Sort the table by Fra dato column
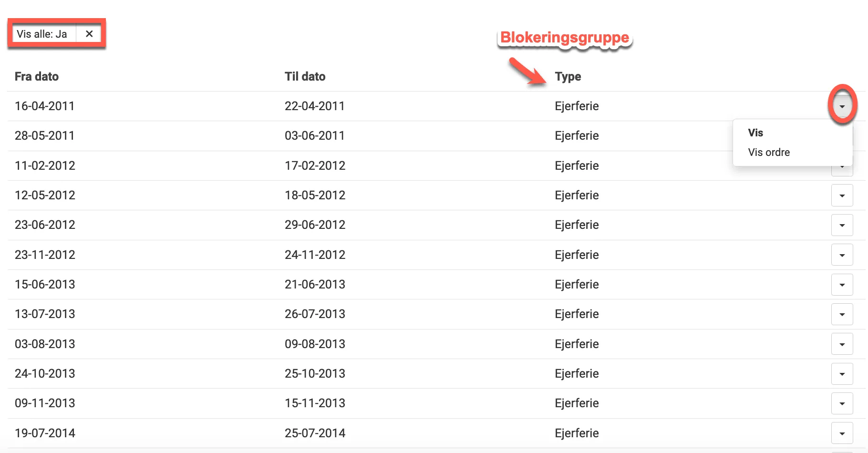The width and height of the screenshot is (868, 453). [37, 76]
